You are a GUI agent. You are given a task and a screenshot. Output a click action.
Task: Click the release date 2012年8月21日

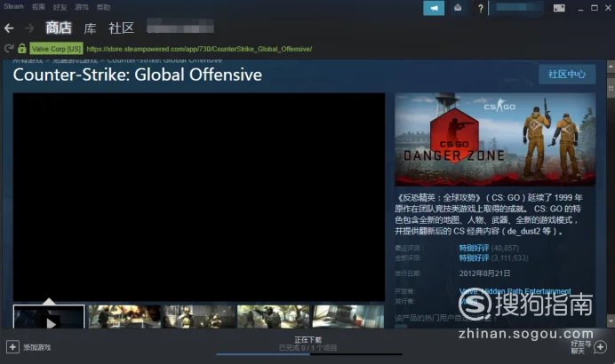484,273
